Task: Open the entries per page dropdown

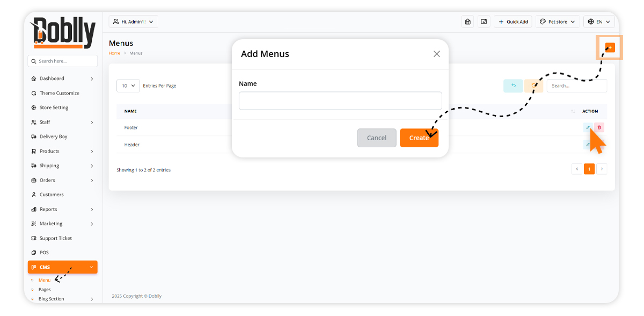Action: coord(128,85)
